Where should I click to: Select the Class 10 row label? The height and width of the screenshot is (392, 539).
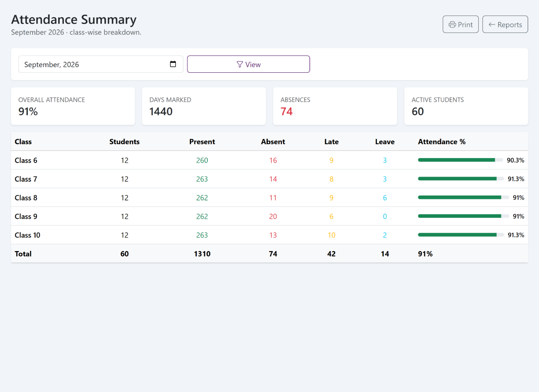point(27,235)
